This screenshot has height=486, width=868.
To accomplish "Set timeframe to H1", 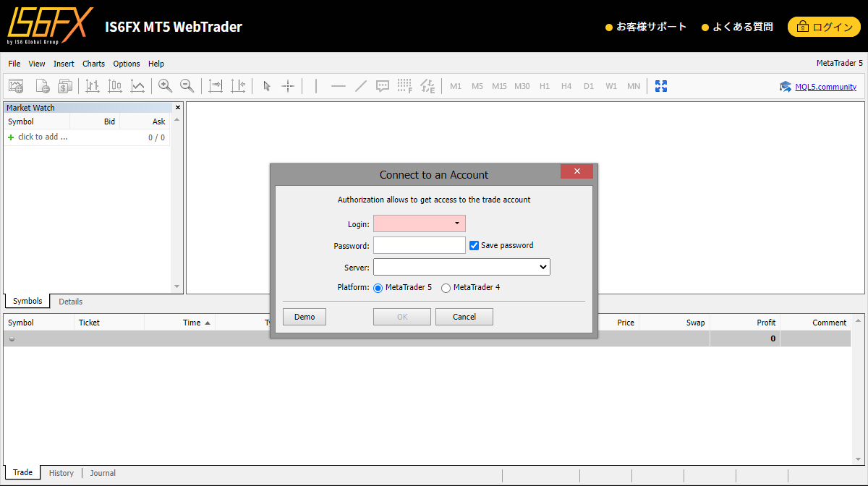I will (545, 86).
